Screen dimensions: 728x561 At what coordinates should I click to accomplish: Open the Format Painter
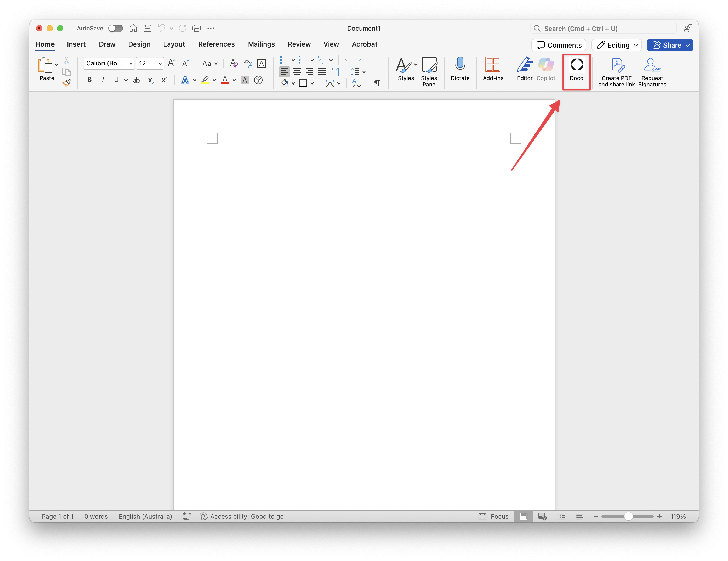coord(66,83)
